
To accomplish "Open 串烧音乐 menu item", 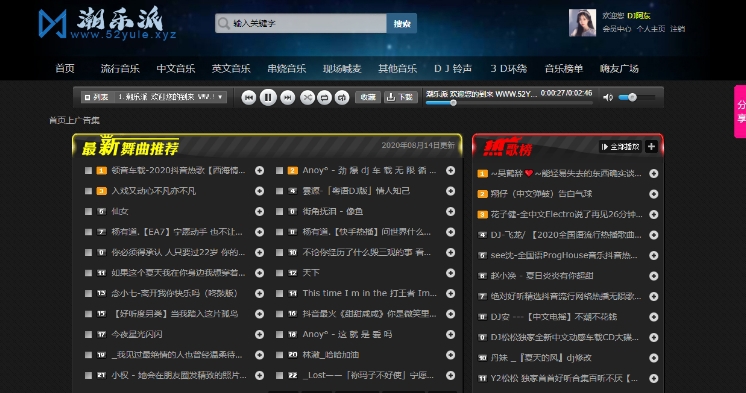I will (286, 69).
